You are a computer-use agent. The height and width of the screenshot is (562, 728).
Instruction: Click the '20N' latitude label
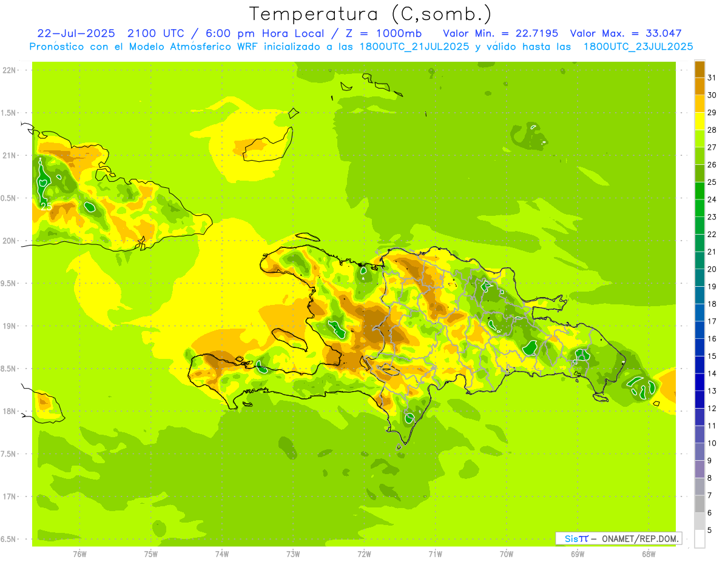tap(9, 241)
